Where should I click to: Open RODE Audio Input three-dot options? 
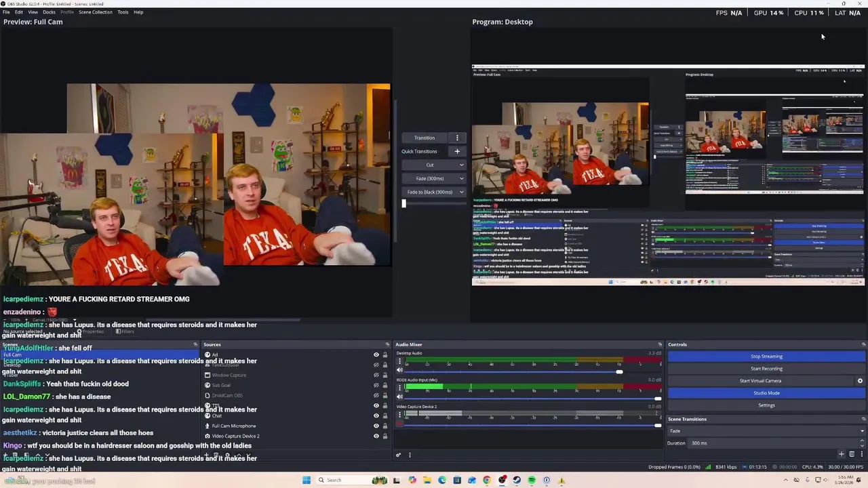point(399,388)
